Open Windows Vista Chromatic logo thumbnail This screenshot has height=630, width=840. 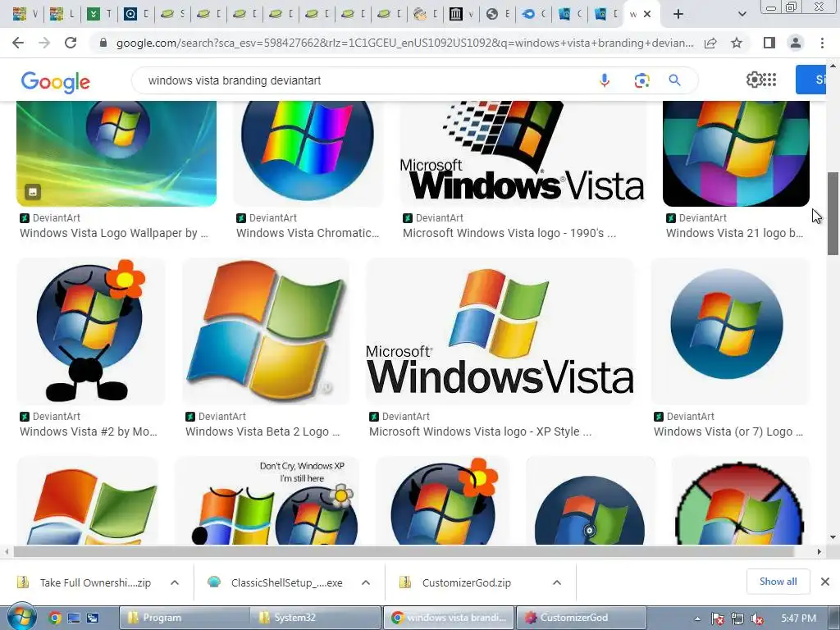[308, 153]
